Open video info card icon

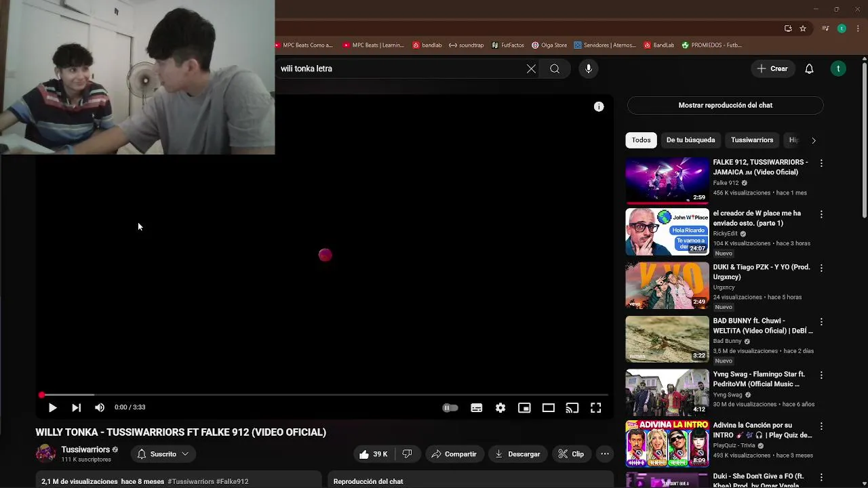599,106
